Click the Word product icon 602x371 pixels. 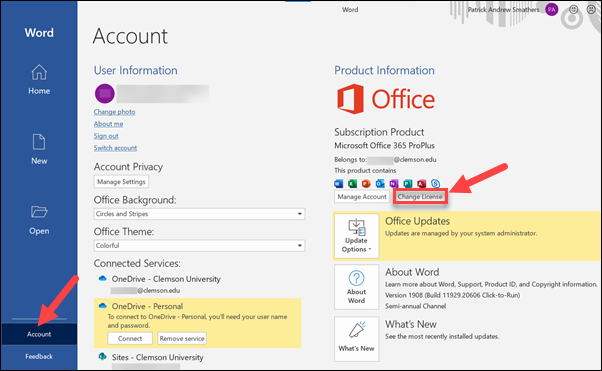coord(339,184)
